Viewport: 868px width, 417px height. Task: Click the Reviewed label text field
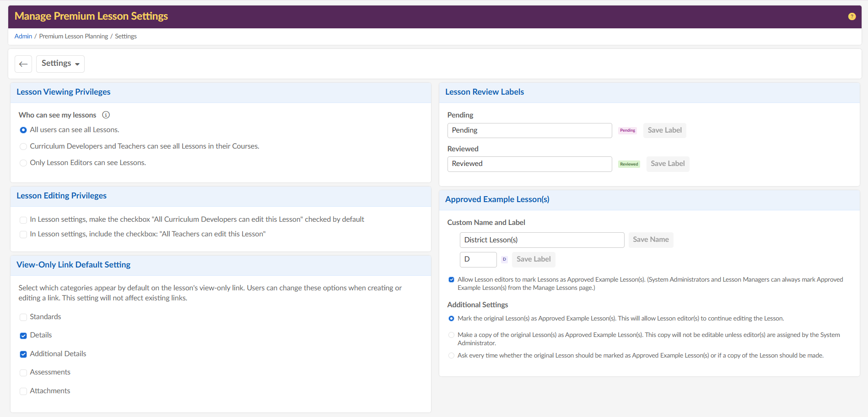pos(529,164)
